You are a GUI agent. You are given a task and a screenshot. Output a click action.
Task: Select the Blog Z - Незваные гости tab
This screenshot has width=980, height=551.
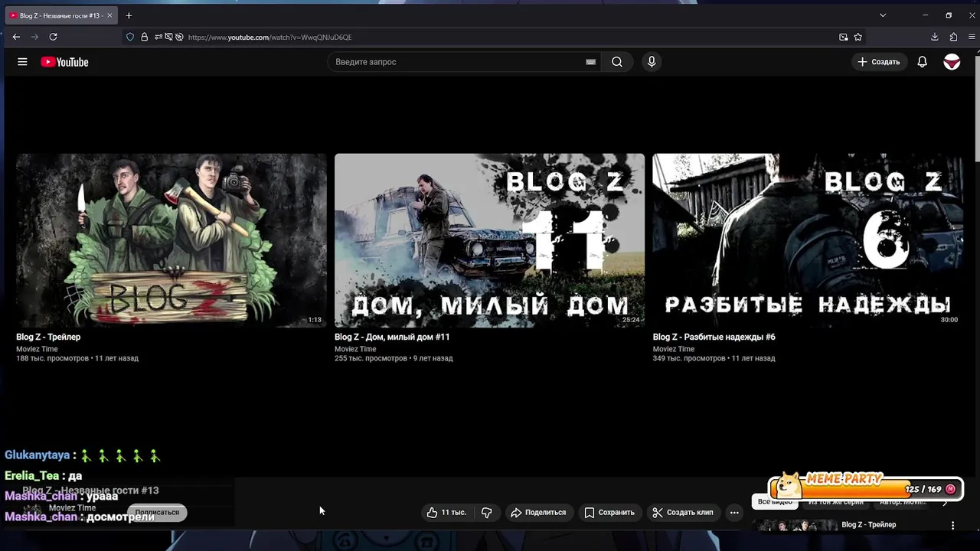pyautogui.click(x=60, y=15)
